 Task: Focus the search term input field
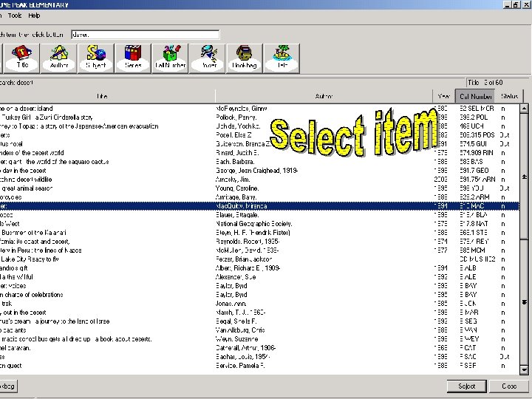(146, 35)
